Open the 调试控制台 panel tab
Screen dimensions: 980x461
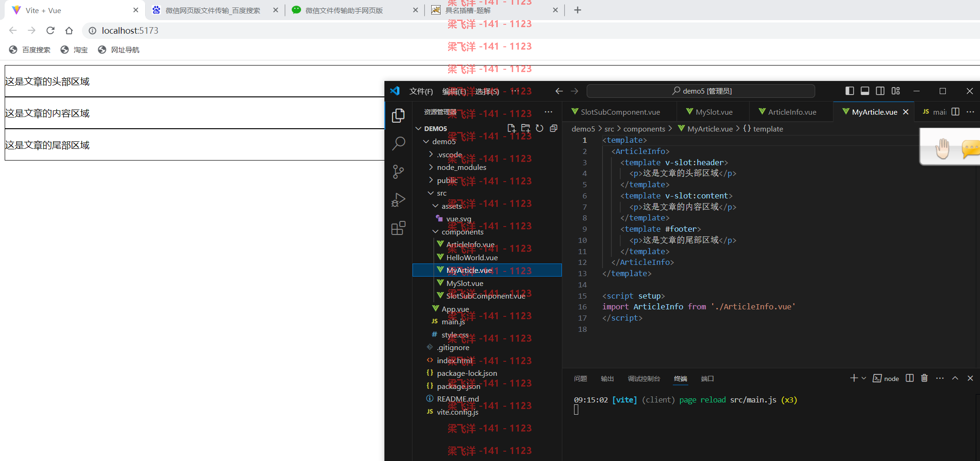coord(644,379)
